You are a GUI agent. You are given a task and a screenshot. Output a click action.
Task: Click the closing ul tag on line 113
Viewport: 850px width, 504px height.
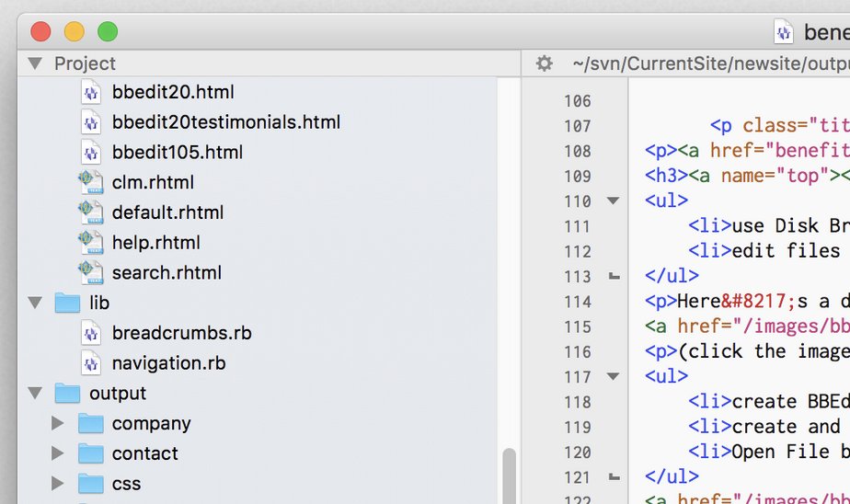pyautogui.click(x=672, y=276)
